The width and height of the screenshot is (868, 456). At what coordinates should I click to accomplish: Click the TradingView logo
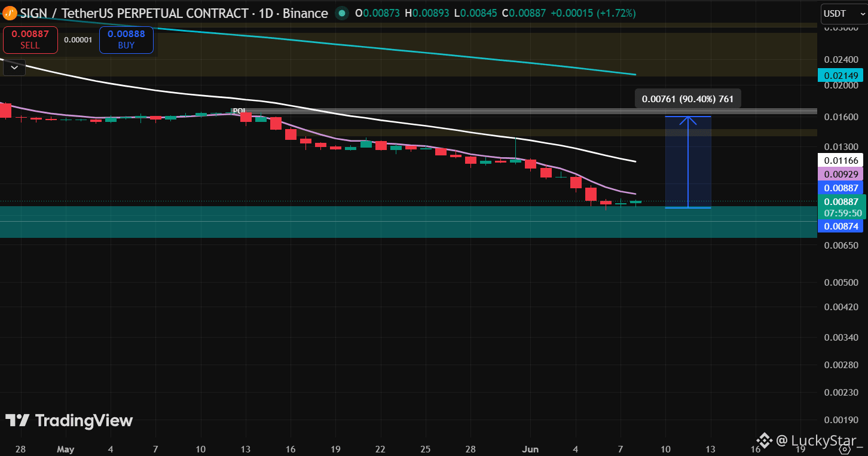tap(69, 421)
